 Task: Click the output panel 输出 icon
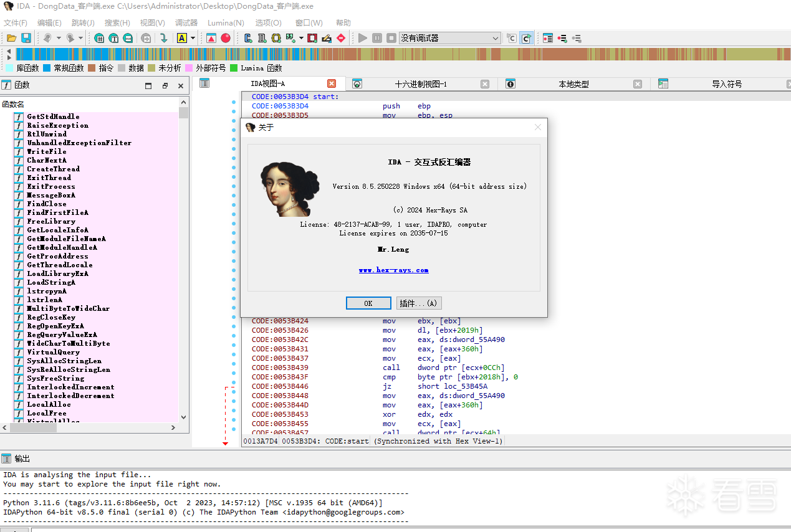pyautogui.click(x=6, y=458)
